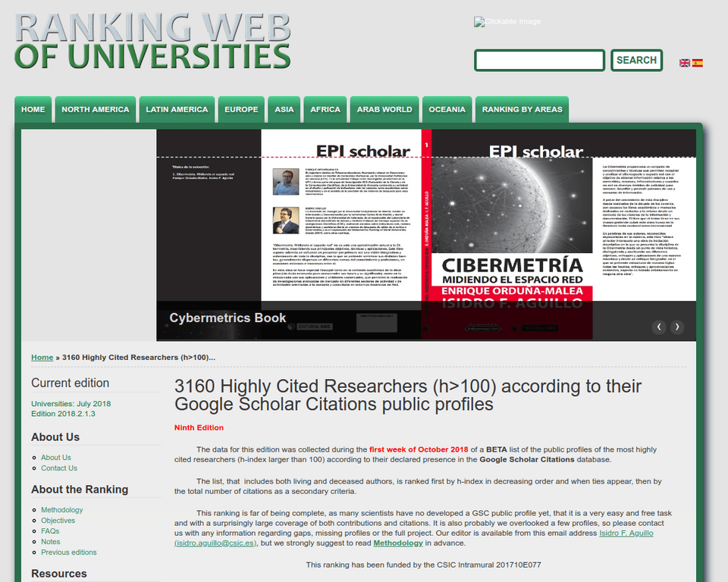Switch to Spanish via the flag icon

(697, 63)
